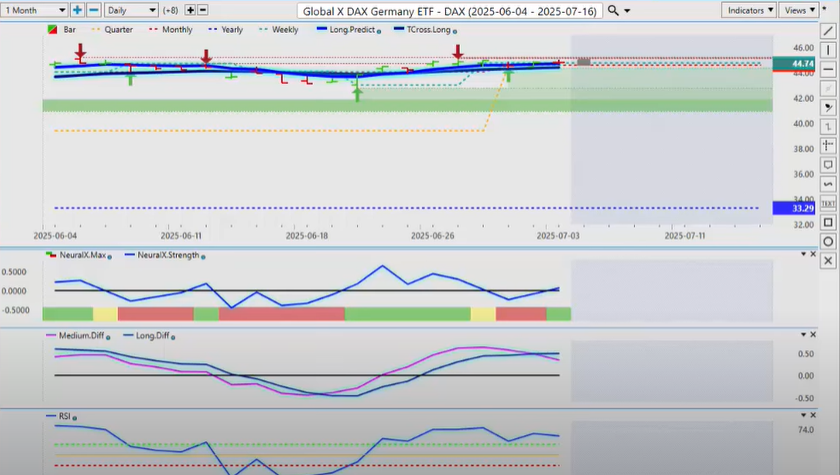
Task: Open the 1 Month range dropdown
Action: point(34,10)
